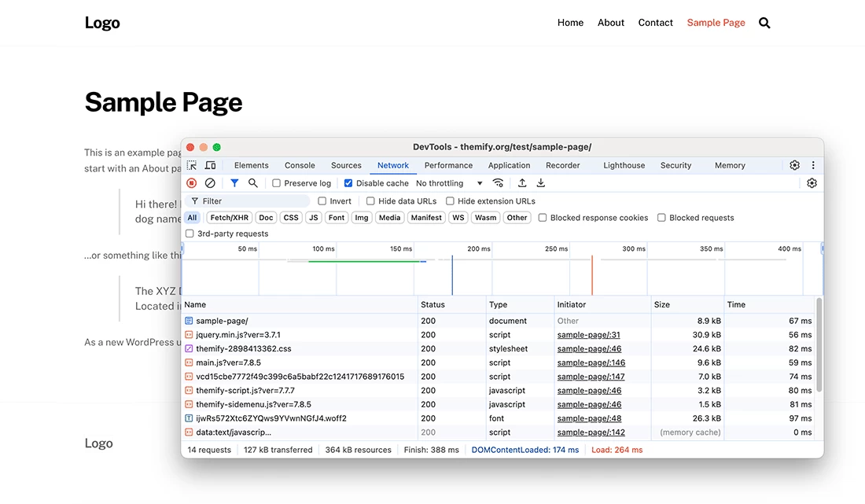Open search in the Network panel toolbar
Image resolution: width=865 pixels, height=504 pixels.
(x=253, y=183)
